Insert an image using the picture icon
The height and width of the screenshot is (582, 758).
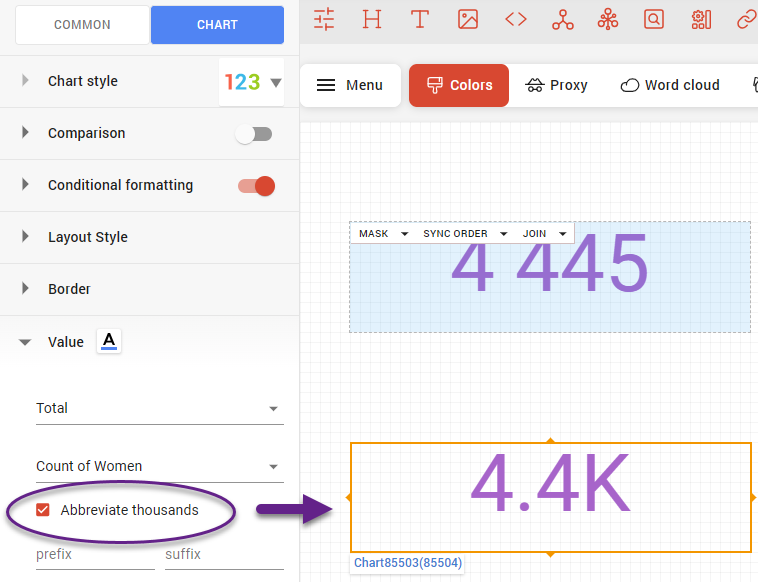click(x=467, y=19)
